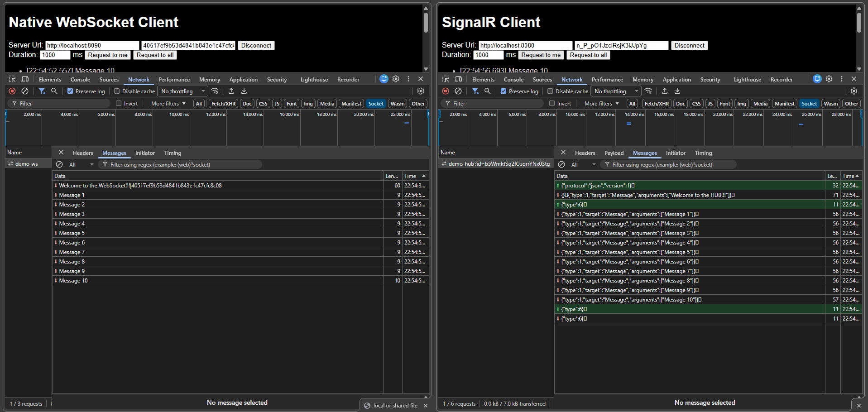Screen dimensions: 868x412
Task: Click Disconnect in SignalR Client
Action: 690,45
